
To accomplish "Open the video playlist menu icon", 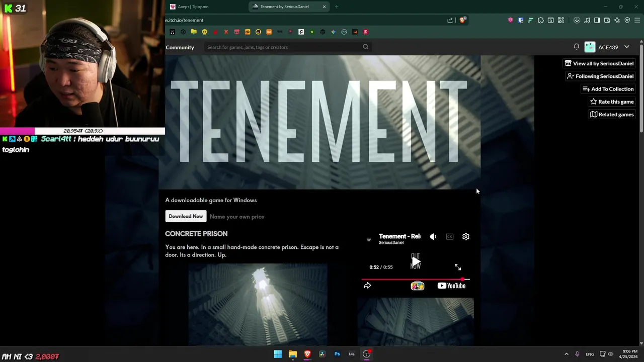I will click(369, 239).
